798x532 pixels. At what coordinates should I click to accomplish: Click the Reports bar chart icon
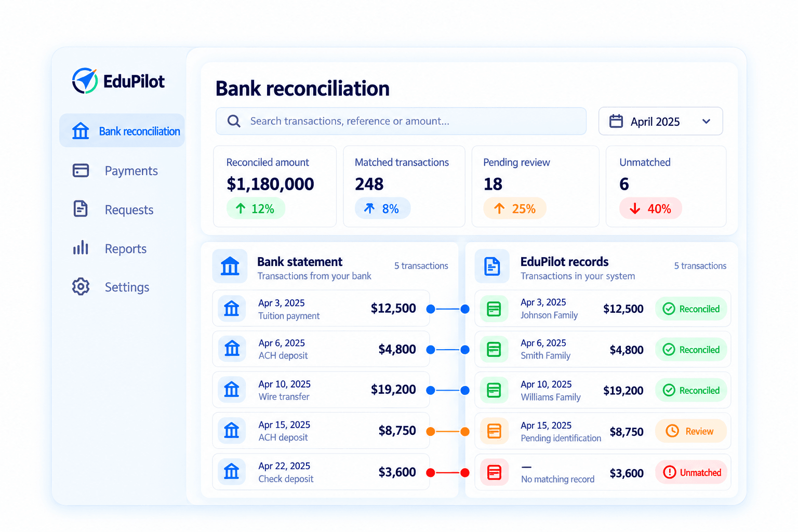click(81, 248)
